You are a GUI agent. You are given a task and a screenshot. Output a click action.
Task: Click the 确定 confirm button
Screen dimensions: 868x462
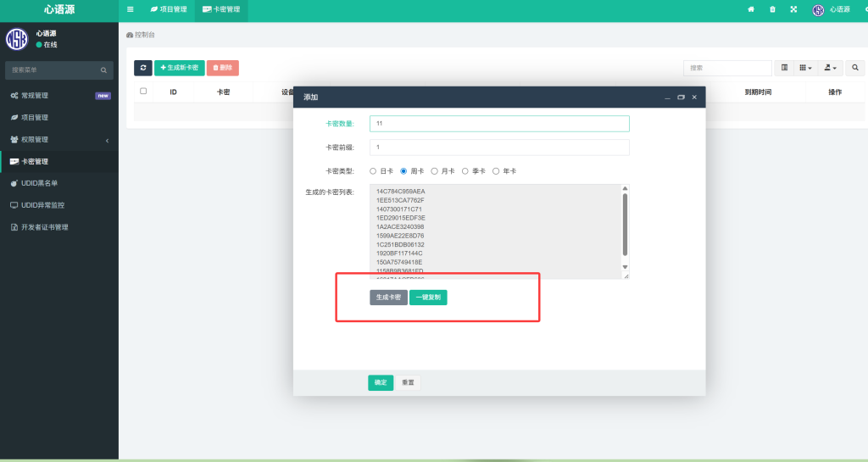(x=381, y=383)
